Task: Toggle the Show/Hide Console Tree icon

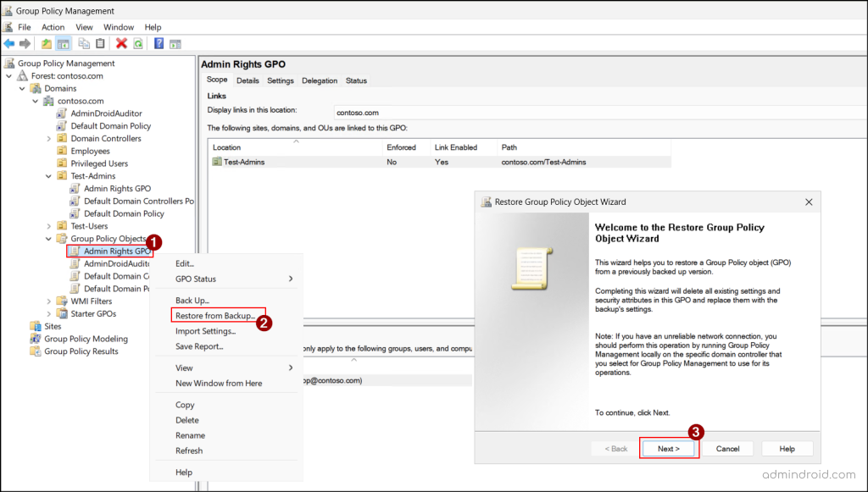Action: [x=64, y=43]
